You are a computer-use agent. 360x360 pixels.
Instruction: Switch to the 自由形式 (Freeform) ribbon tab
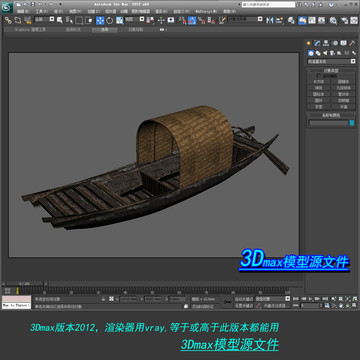pyautogui.click(x=74, y=30)
